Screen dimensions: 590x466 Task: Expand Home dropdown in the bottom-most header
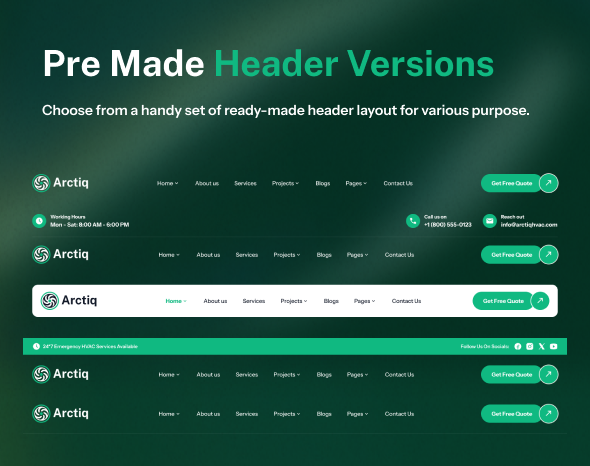[x=169, y=414]
